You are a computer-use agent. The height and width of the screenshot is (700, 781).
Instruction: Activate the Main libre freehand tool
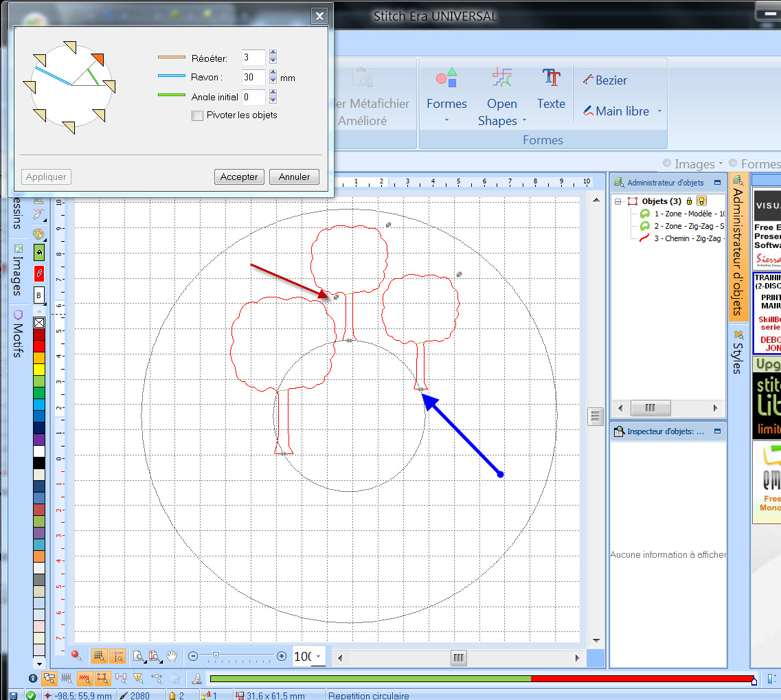click(616, 111)
